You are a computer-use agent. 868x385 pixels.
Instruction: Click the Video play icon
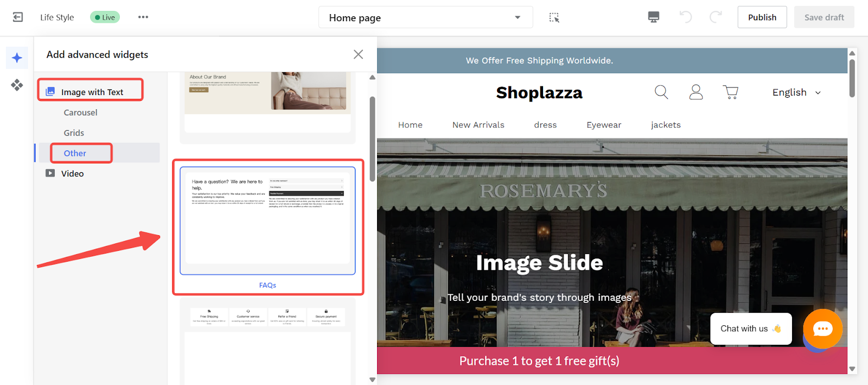tap(50, 173)
